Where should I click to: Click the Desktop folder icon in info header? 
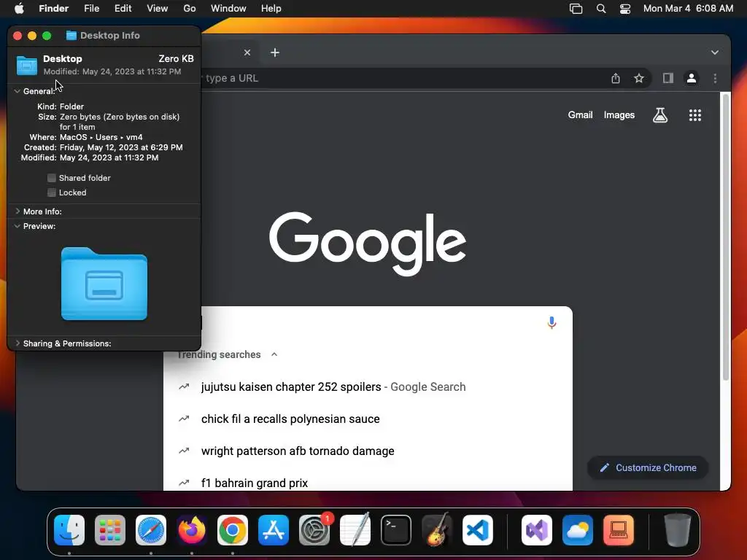[x=27, y=65]
